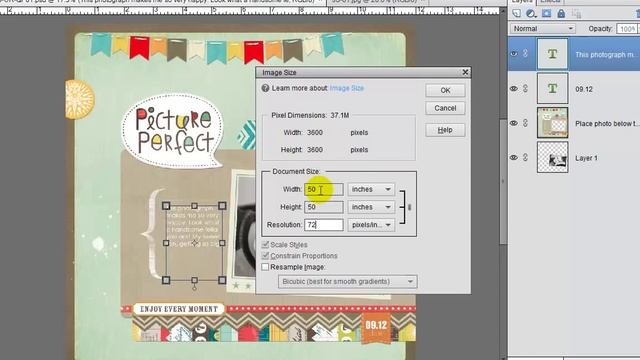This screenshot has width=640, height=360.
Task: Click the 'Place photo below t...' layer name
Action: [x=606, y=124]
